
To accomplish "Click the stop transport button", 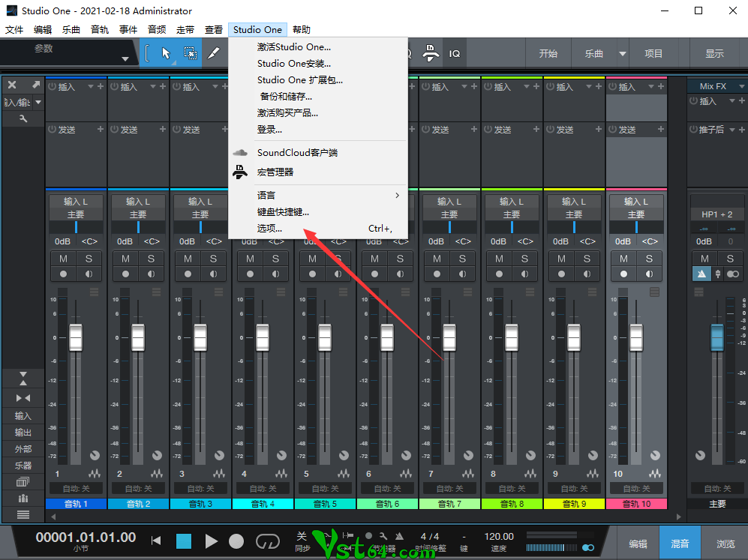I will point(184,541).
